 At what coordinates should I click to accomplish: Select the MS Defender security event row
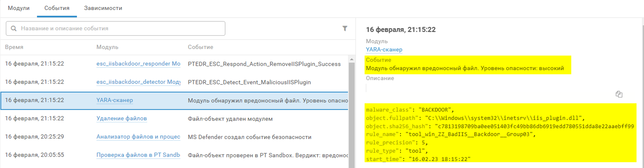coord(249,137)
